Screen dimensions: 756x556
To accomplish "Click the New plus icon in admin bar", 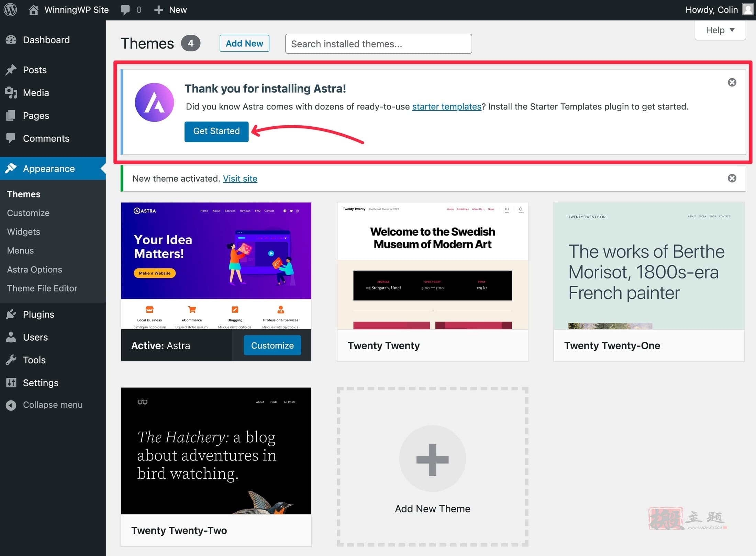I will click(x=158, y=10).
